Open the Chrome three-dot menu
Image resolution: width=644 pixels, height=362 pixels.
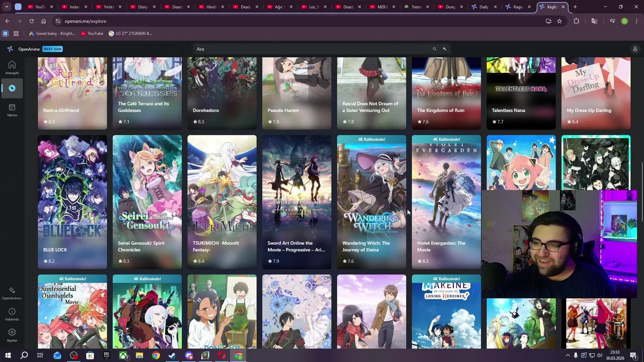(636, 21)
